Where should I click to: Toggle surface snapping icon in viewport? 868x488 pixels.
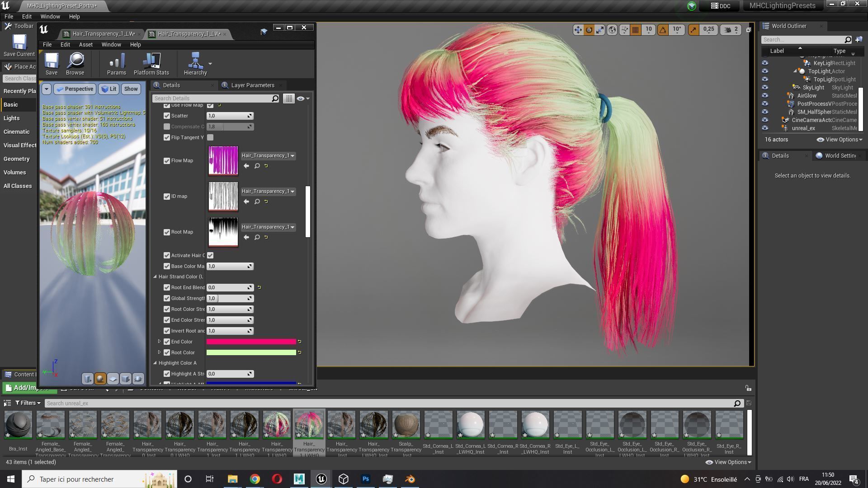[x=624, y=30]
